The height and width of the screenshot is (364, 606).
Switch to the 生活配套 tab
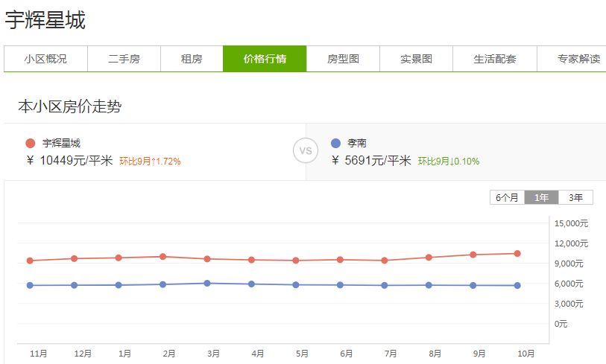tap(495, 59)
